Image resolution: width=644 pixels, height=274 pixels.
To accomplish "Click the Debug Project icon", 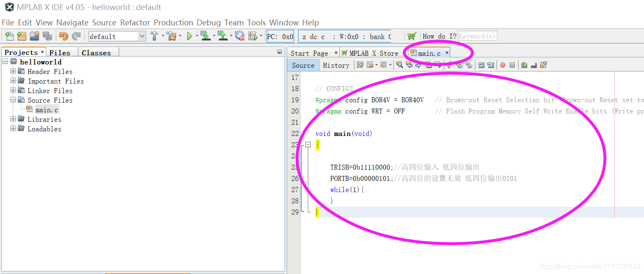I will tap(253, 36).
